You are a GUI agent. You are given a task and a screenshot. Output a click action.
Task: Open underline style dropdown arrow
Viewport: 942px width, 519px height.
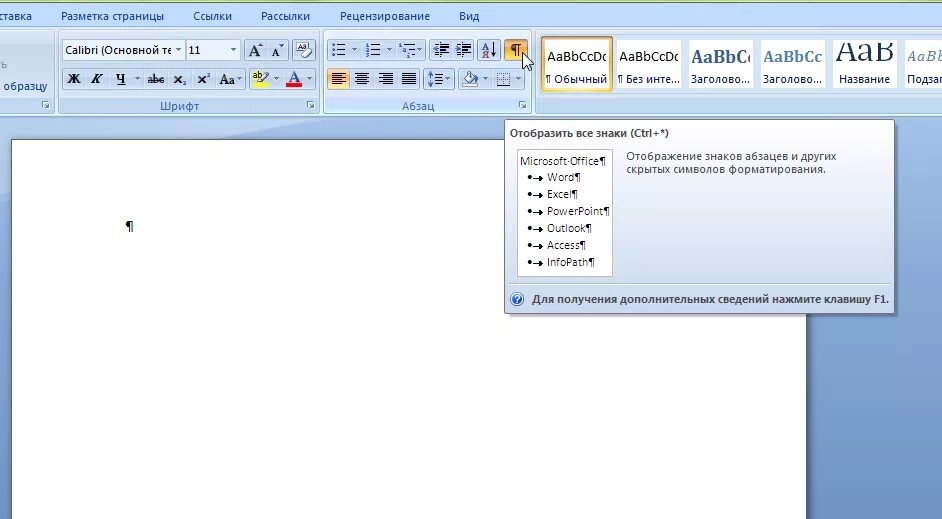coord(137,79)
